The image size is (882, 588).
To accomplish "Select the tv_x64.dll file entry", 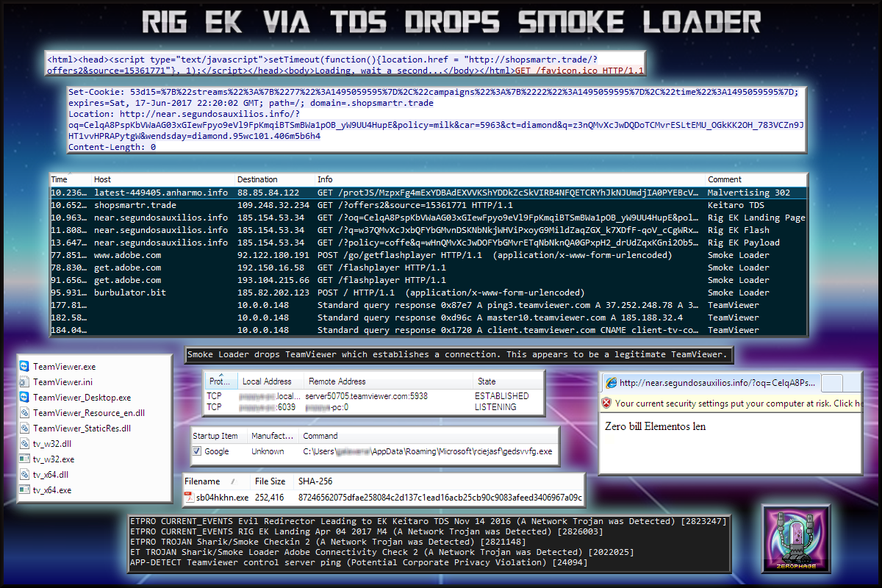I will (x=51, y=475).
